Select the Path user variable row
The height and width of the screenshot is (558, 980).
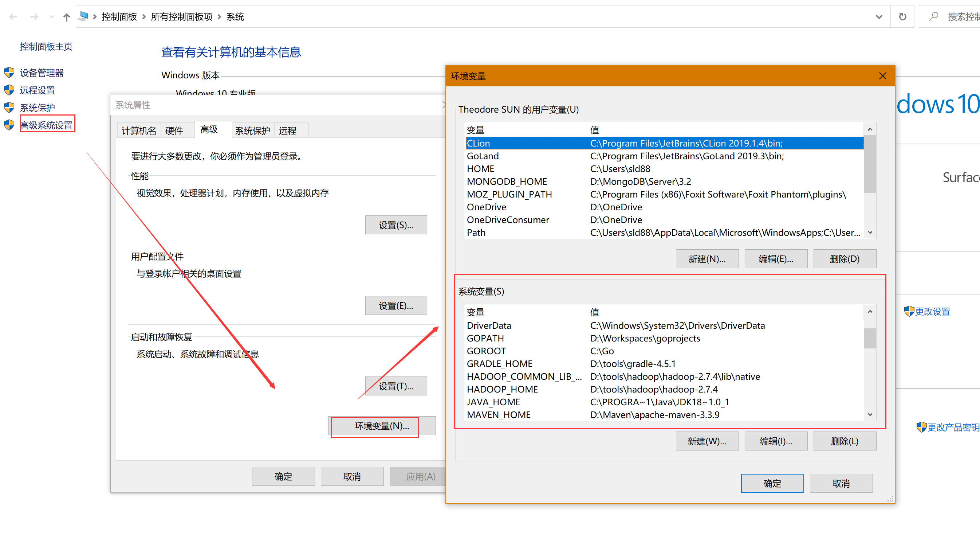point(664,233)
